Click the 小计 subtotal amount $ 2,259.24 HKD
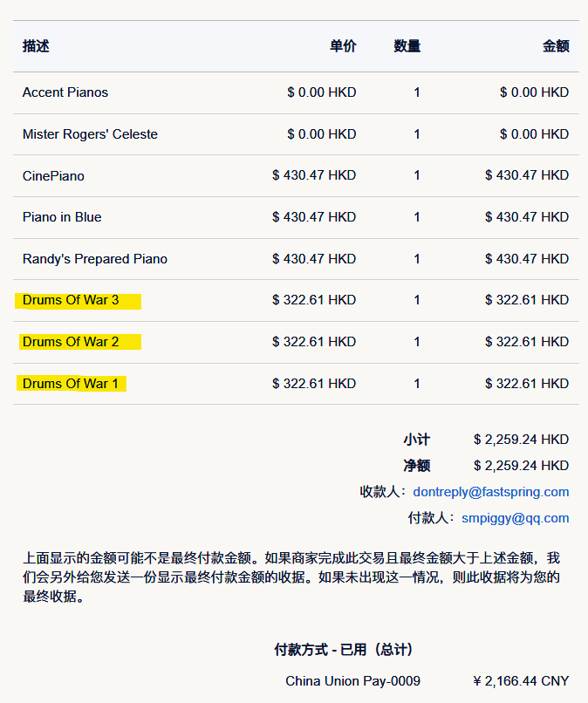 click(x=521, y=440)
